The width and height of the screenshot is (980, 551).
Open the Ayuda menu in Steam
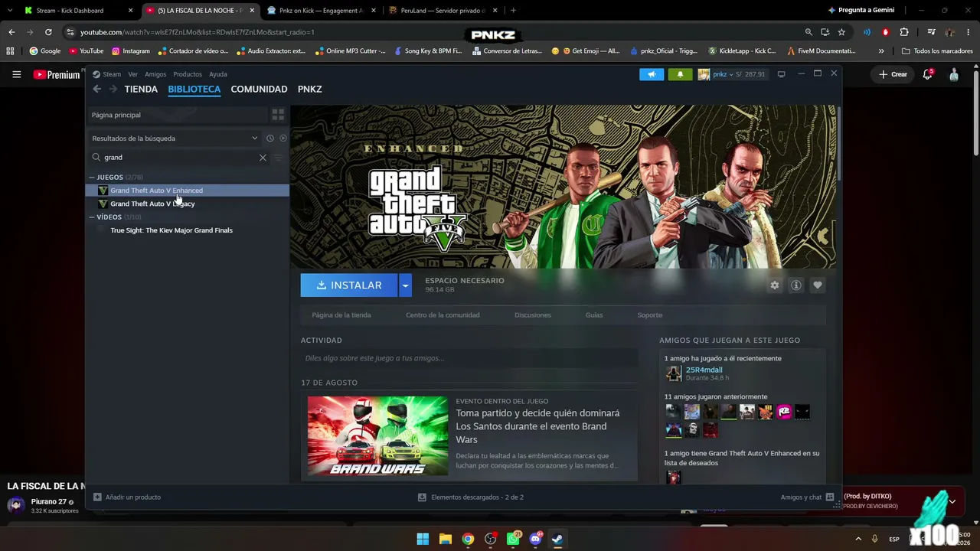218,74
